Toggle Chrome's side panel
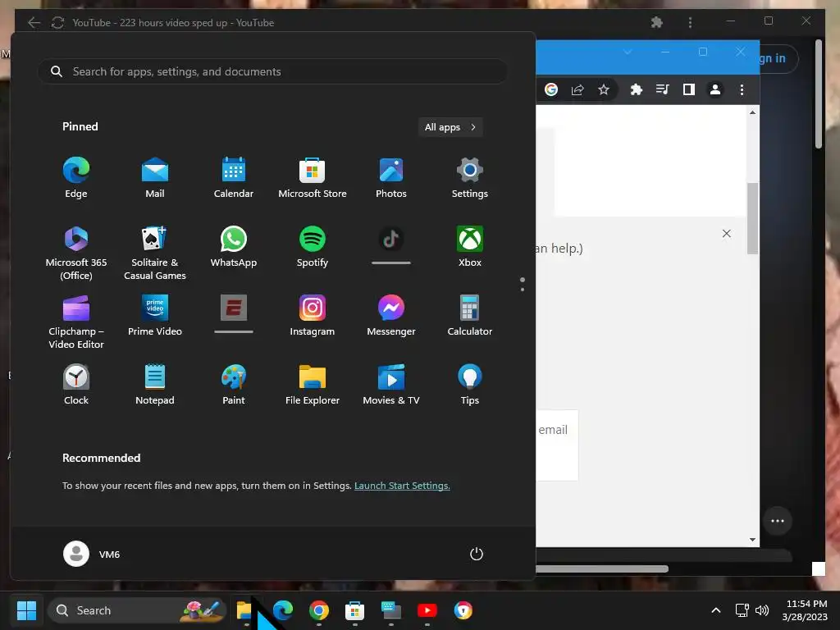The image size is (840, 630). pos(689,89)
